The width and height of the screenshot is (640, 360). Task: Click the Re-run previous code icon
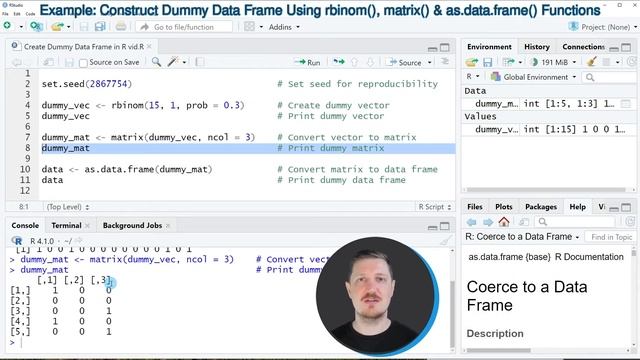click(x=339, y=62)
